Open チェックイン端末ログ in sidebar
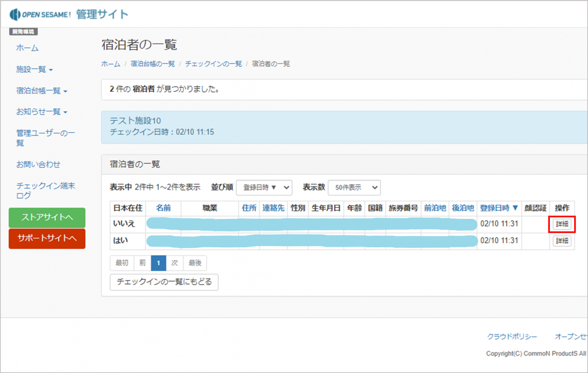 tap(45, 190)
